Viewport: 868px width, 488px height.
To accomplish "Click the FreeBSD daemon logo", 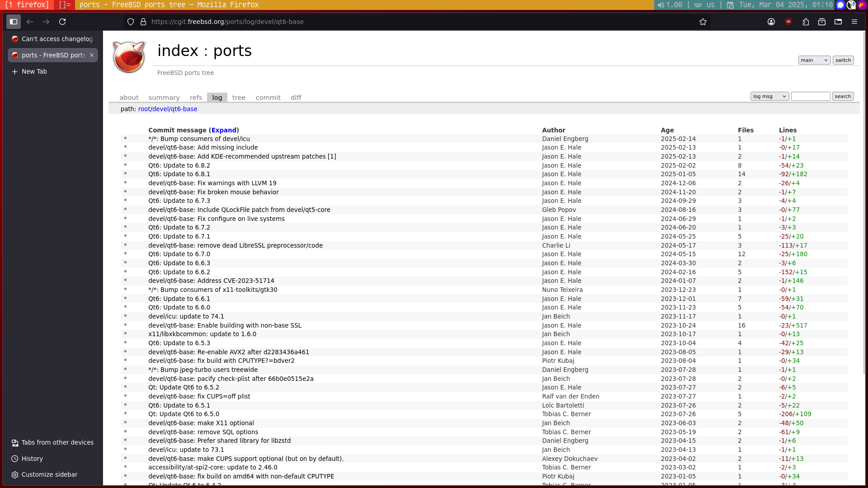I will 129,57.
